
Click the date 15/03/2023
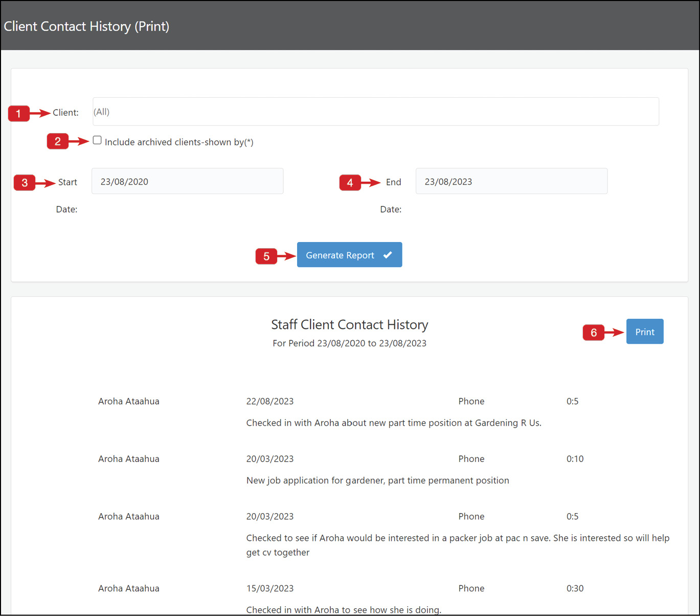click(x=270, y=588)
